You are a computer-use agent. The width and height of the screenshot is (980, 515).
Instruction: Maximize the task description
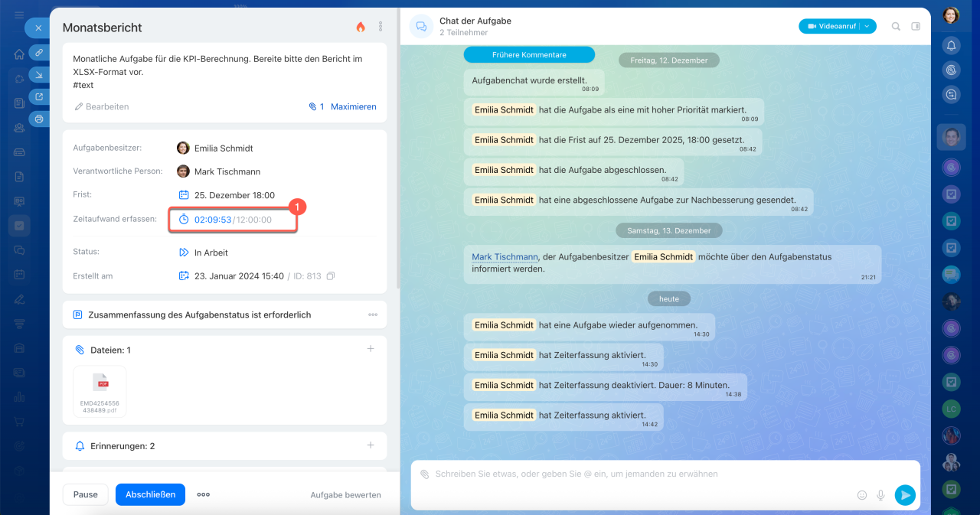(x=354, y=106)
